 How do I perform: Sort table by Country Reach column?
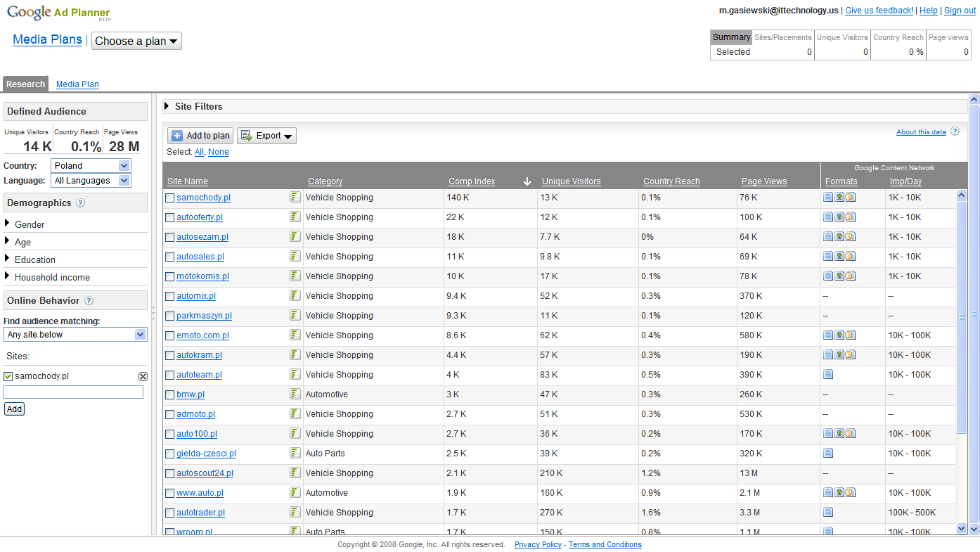[x=671, y=181]
